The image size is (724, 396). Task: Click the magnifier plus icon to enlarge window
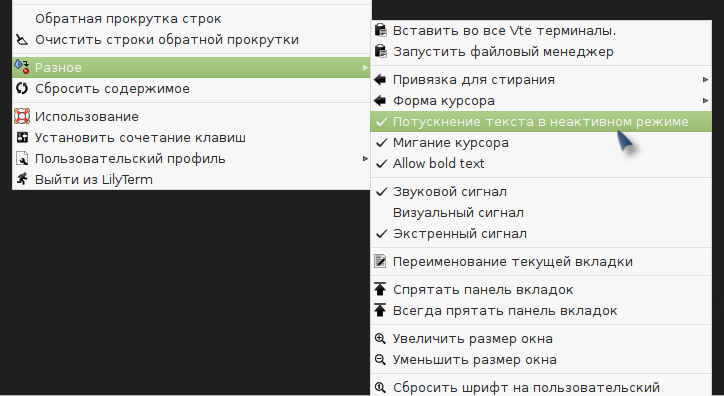[x=380, y=338]
